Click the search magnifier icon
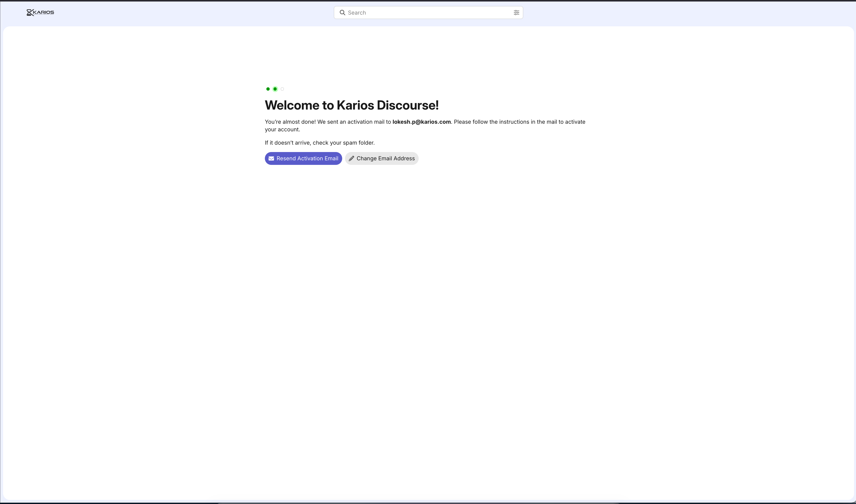 pos(342,13)
